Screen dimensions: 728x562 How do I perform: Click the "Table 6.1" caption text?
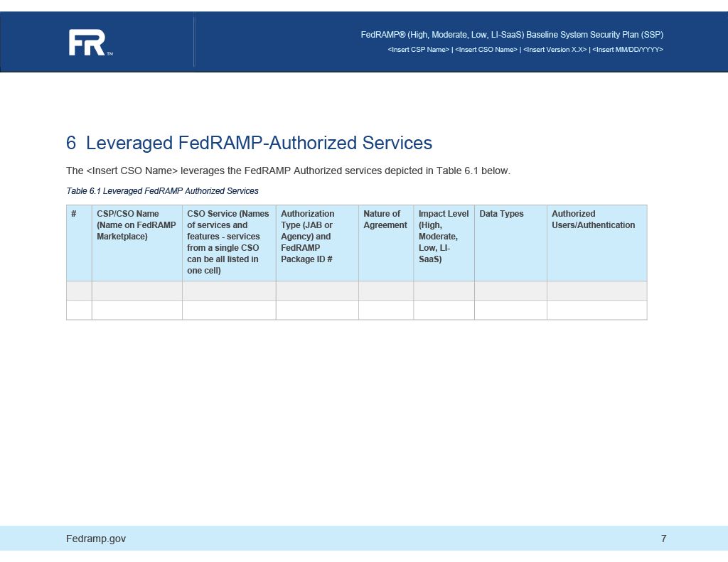tap(162, 190)
